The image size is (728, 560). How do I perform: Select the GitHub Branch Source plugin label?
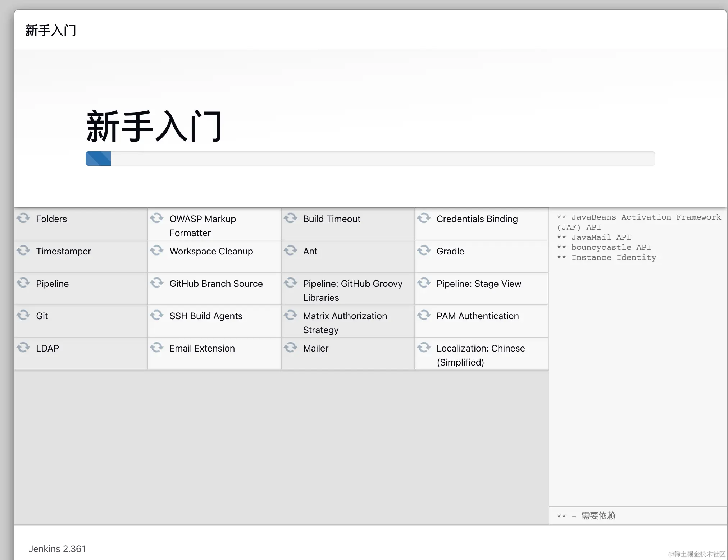coord(216,284)
